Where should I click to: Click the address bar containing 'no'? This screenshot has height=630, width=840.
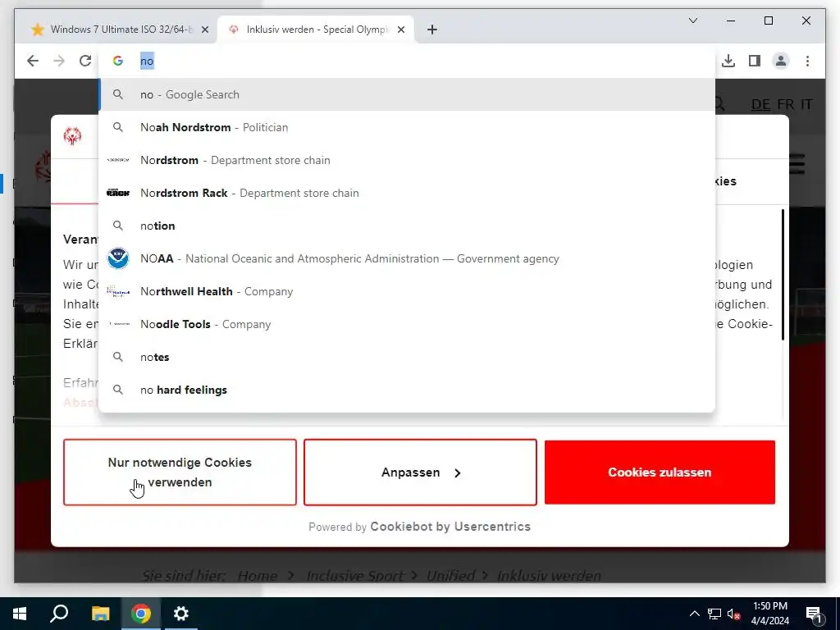click(407, 61)
